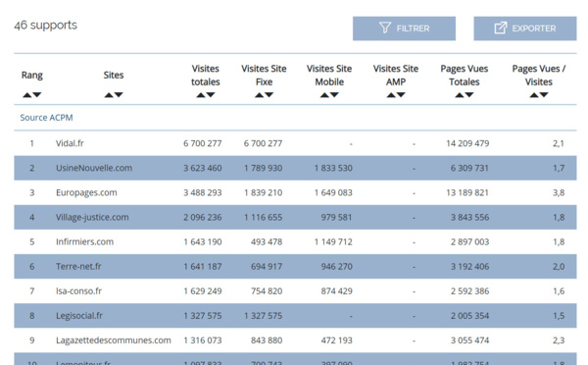Screen dimensions: 588x365
Task: Sort Visites Site AMP descending arrow
Action: 401,95
